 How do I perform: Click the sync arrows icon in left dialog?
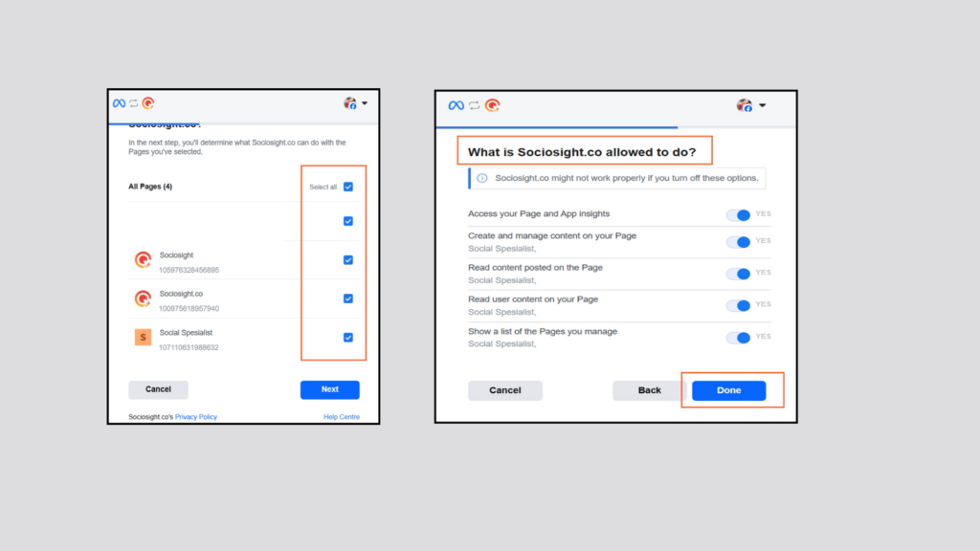[x=134, y=103]
